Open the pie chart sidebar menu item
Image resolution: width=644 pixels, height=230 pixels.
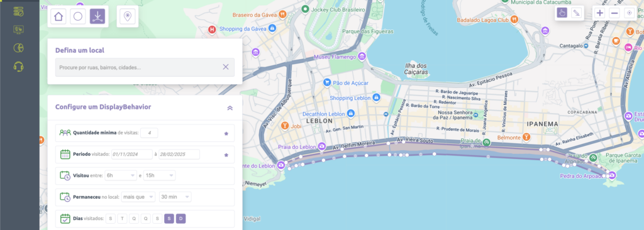[x=18, y=48]
